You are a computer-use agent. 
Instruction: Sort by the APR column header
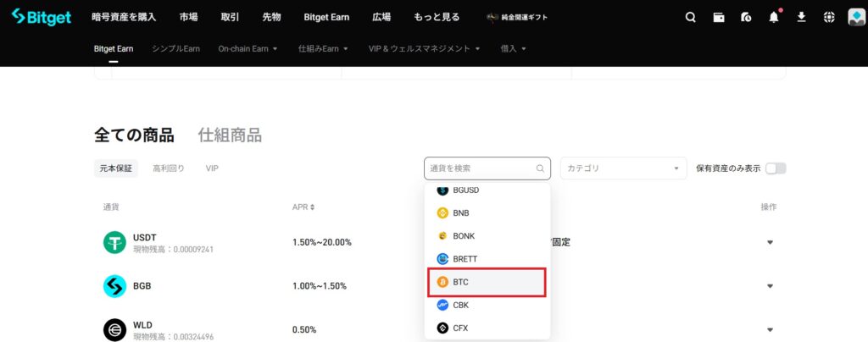click(303, 207)
